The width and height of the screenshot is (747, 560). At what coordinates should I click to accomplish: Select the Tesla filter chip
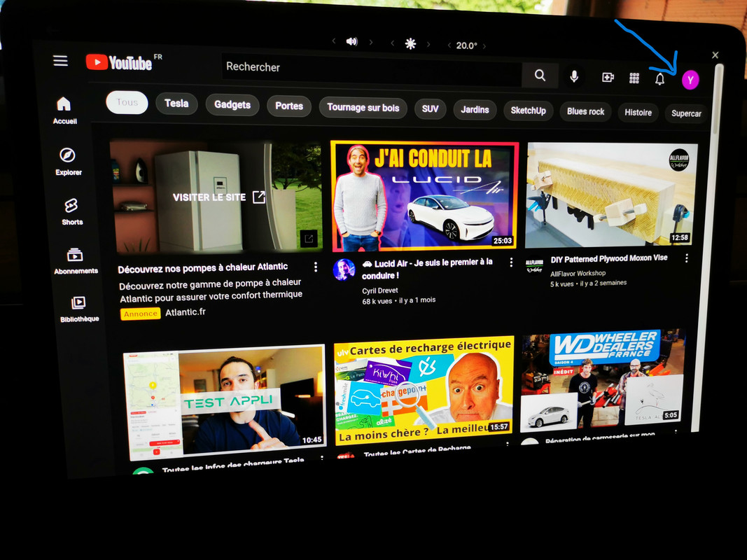point(176,104)
